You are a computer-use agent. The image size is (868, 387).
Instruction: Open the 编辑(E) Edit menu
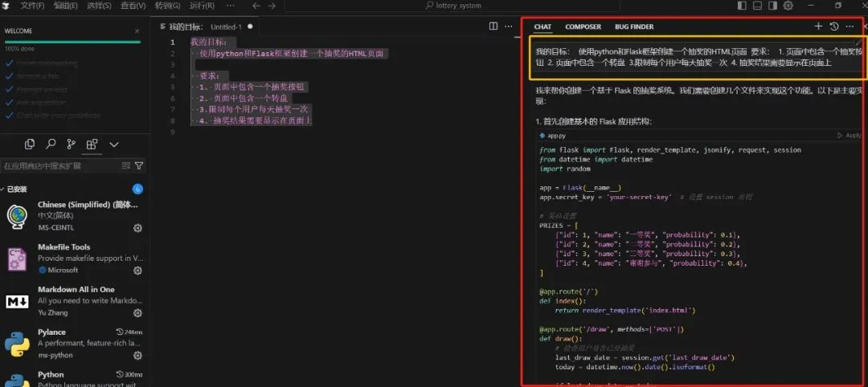point(66,6)
